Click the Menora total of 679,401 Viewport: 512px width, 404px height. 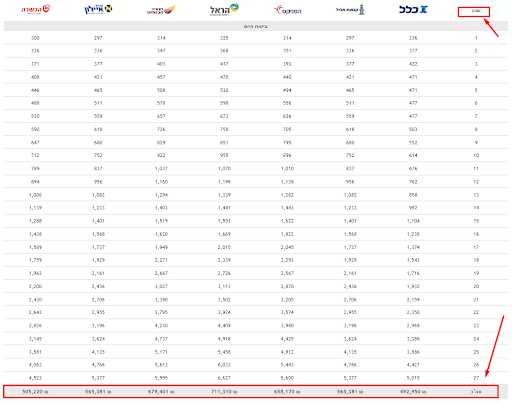click(161, 391)
